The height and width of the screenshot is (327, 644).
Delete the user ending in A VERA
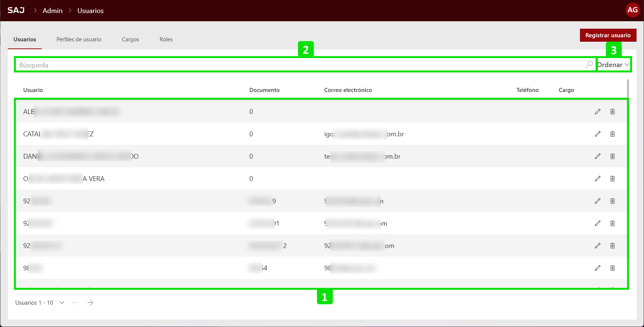tap(612, 179)
